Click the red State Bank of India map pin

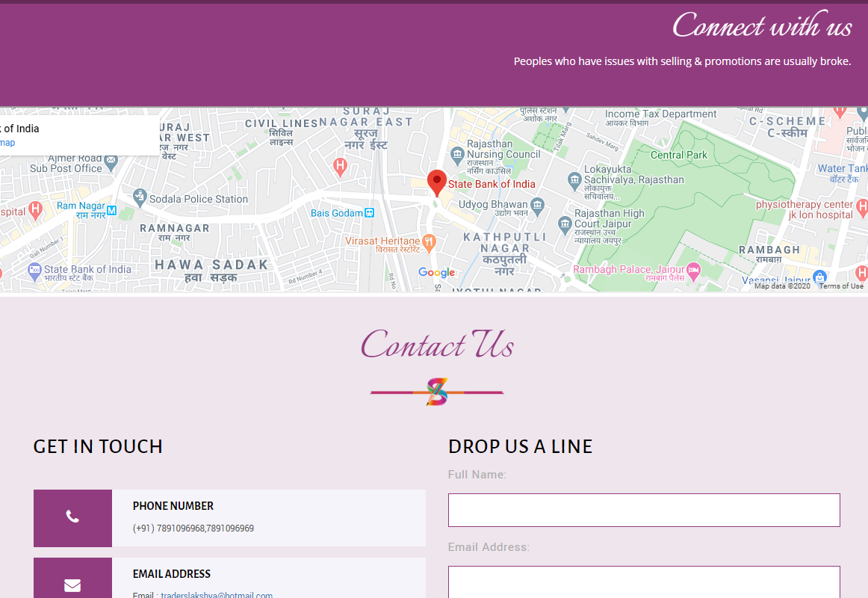pyautogui.click(x=436, y=182)
